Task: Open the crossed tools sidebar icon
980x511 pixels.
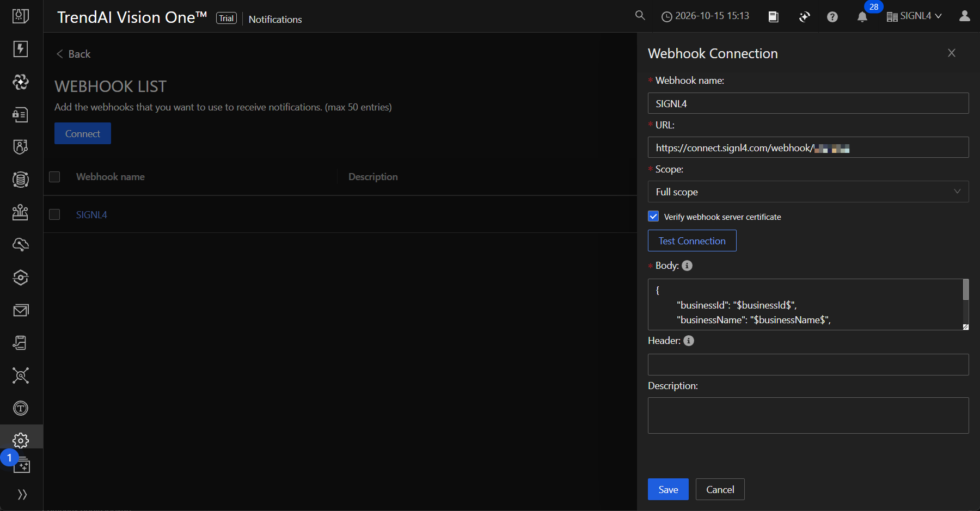Action: [21, 375]
